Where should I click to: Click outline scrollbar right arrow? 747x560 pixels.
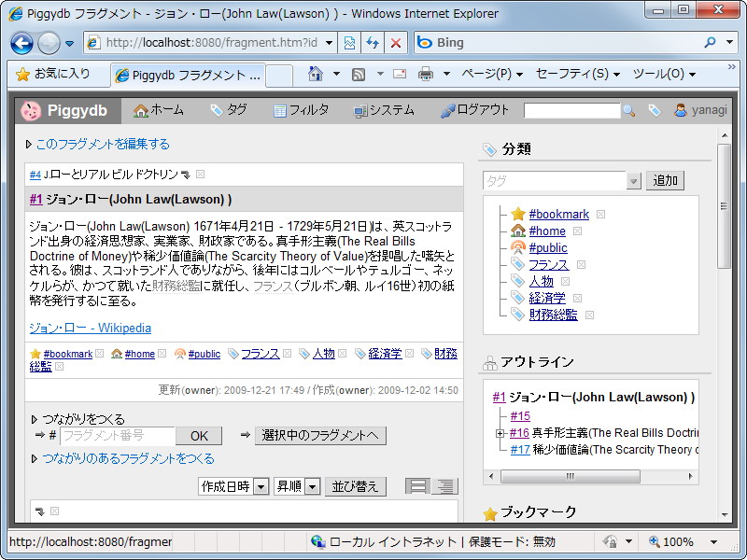[x=690, y=476]
